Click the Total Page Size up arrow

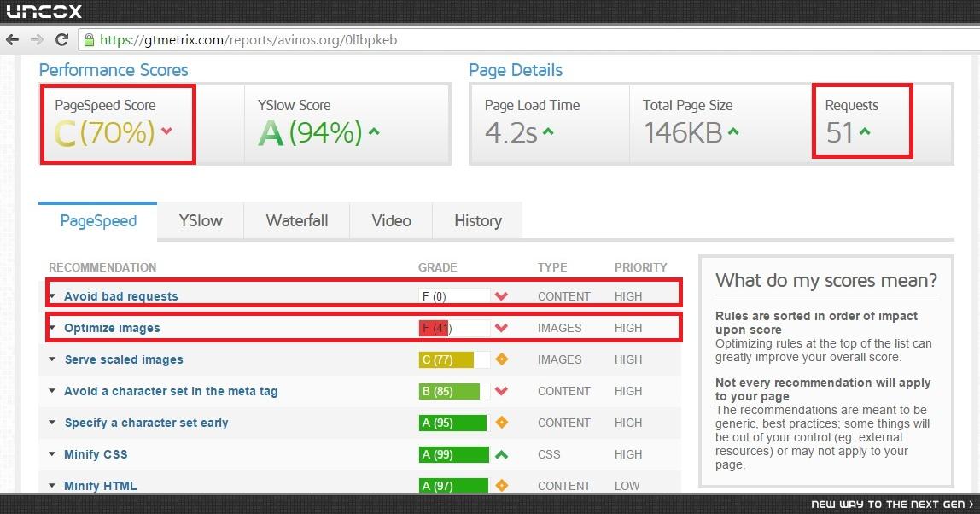click(733, 131)
